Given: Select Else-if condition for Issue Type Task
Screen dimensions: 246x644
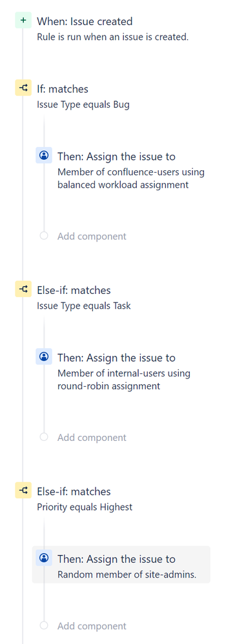Looking at the screenshot, I should [x=74, y=290].
